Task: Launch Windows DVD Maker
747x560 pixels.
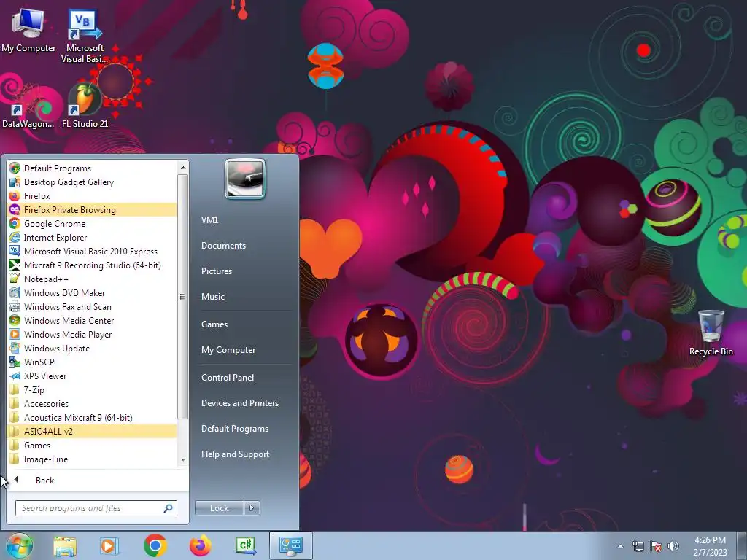Action: click(x=93, y=293)
